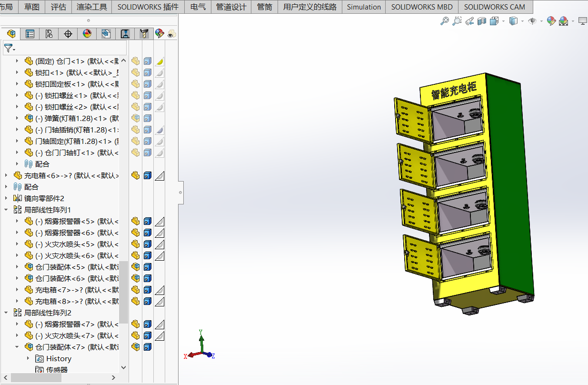Click the Edit Appearance icon in view toolbar
This screenshot has width=588, height=385.
551,21
